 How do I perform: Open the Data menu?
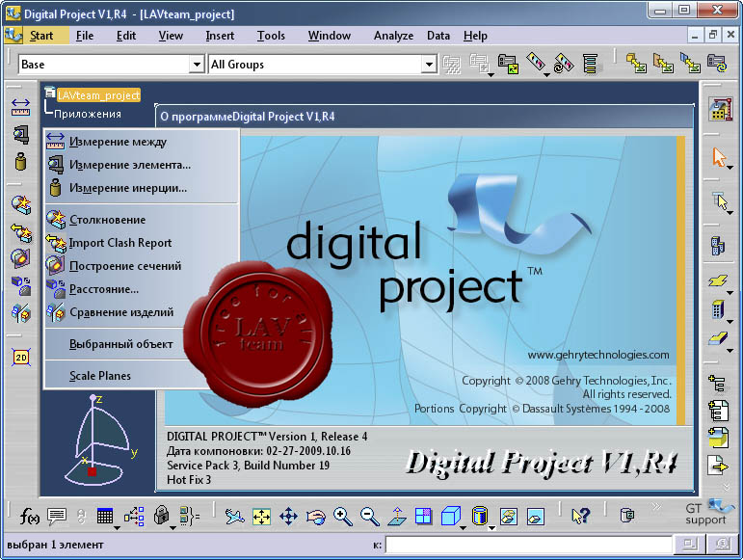438,36
